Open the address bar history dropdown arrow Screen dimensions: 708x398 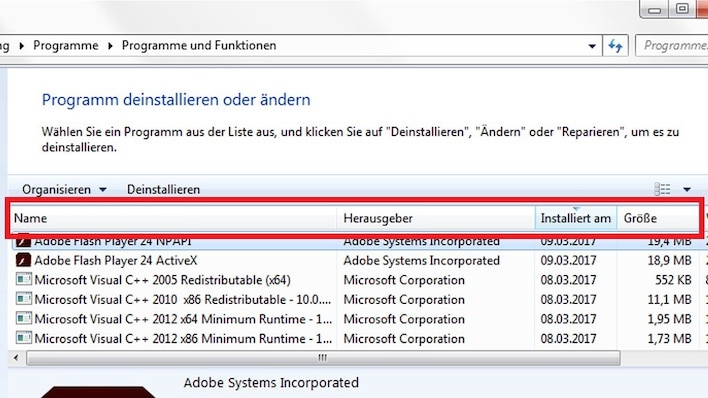(592, 46)
